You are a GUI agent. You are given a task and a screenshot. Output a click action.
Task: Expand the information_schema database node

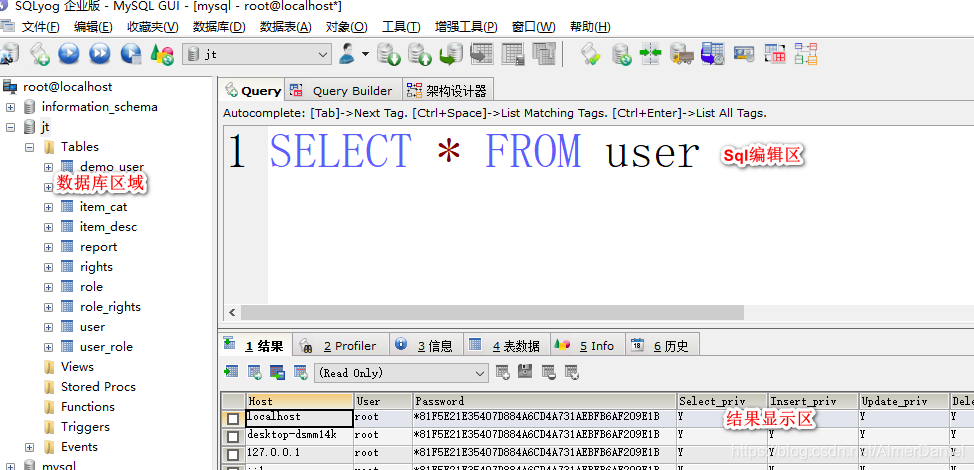10,107
